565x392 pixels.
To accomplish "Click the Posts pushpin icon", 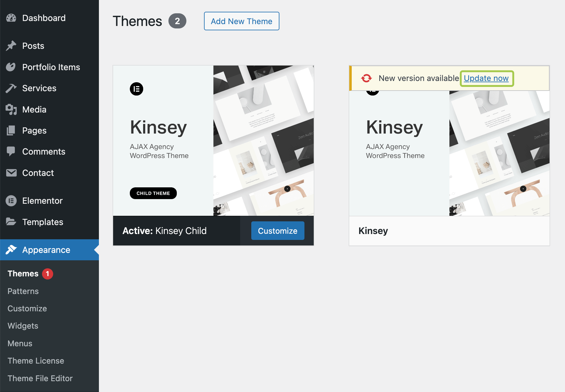I will [x=11, y=46].
